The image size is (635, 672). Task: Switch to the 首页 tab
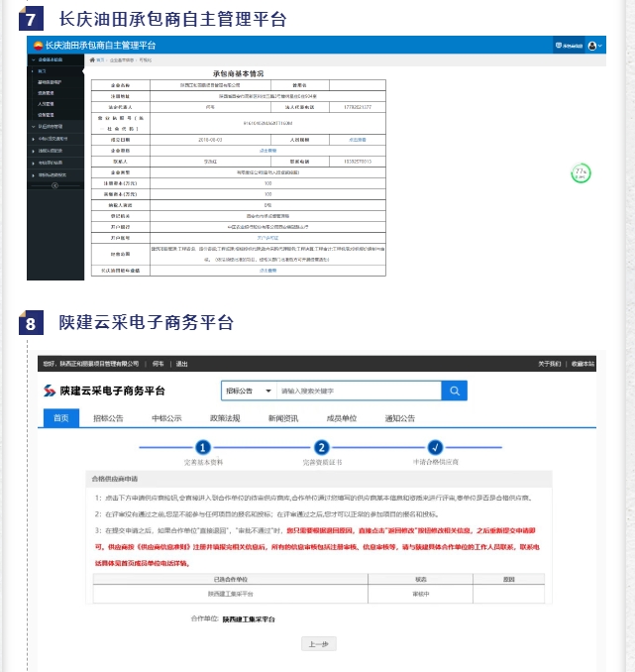pos(61,418)
